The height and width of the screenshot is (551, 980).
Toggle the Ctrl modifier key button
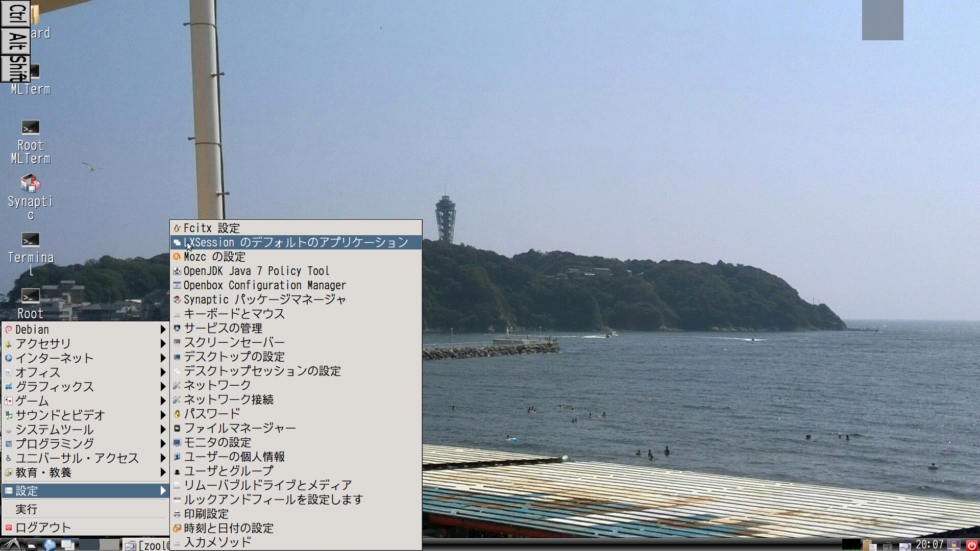[x=15, y=14]
